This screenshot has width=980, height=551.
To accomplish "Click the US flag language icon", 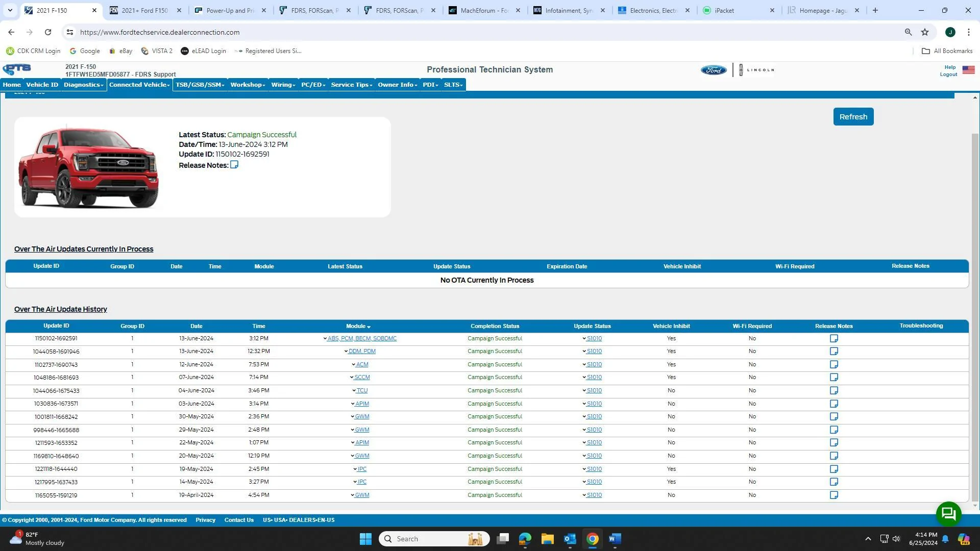I will [968, 70].
